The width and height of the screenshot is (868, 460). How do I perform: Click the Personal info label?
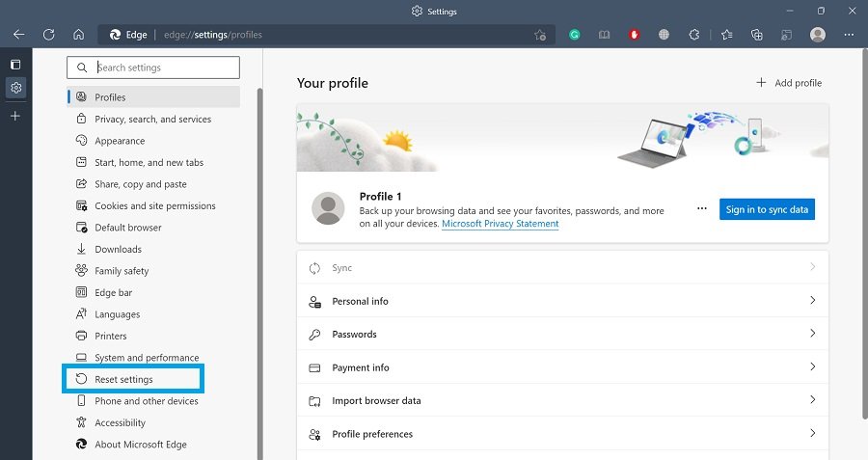point(360,301)
